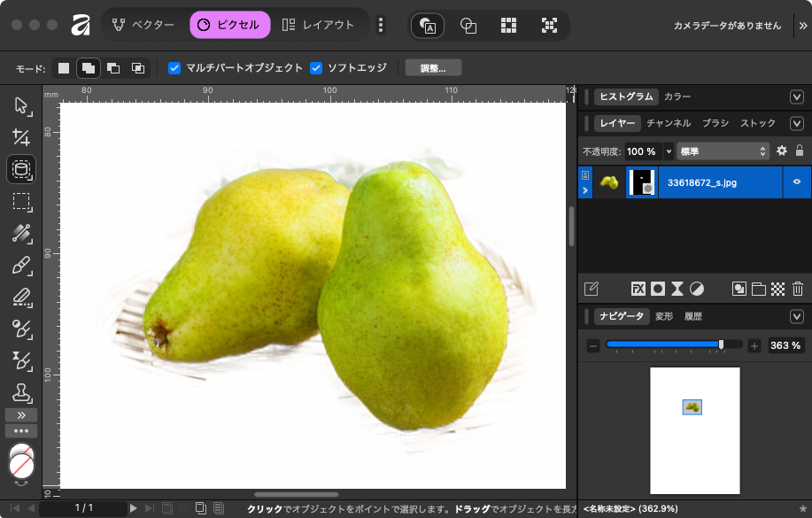Select the Move tool arrow
Viewport: 812px width, 518px height.
pos(21,107)
